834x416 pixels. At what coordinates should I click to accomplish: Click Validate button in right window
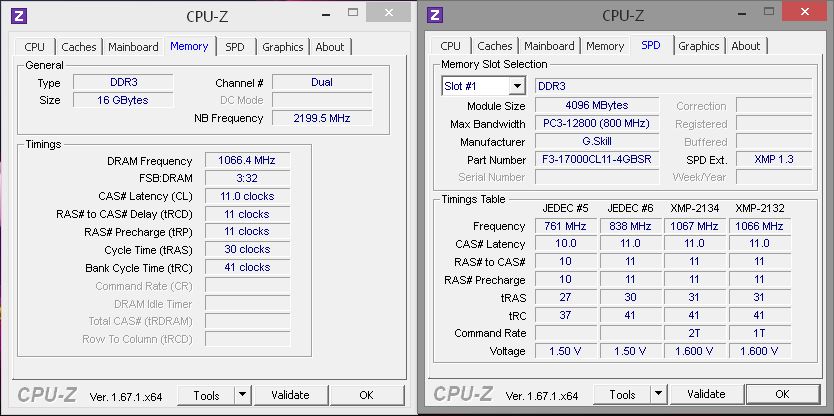click(706, 394)
